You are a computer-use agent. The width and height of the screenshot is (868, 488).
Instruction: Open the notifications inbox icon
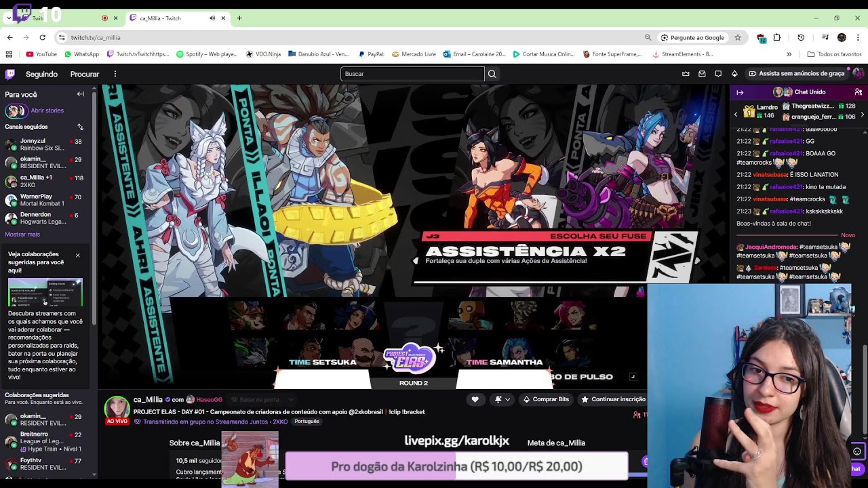pos(702,74)
